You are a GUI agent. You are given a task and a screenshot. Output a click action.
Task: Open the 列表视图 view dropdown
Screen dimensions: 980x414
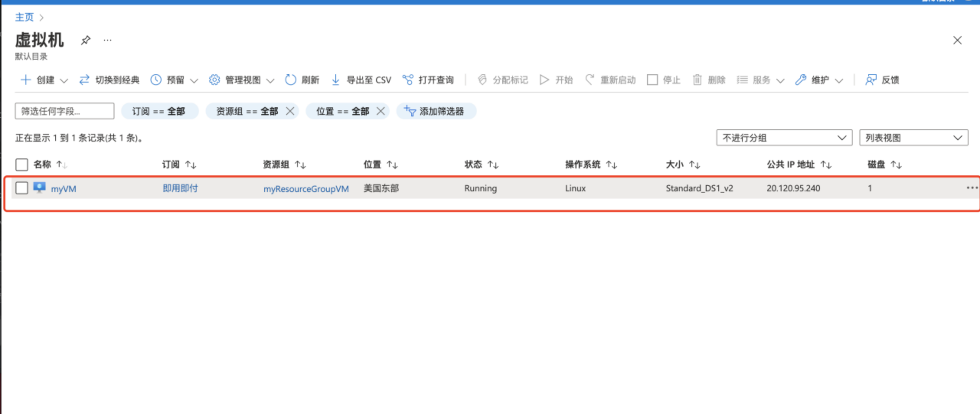914,138
